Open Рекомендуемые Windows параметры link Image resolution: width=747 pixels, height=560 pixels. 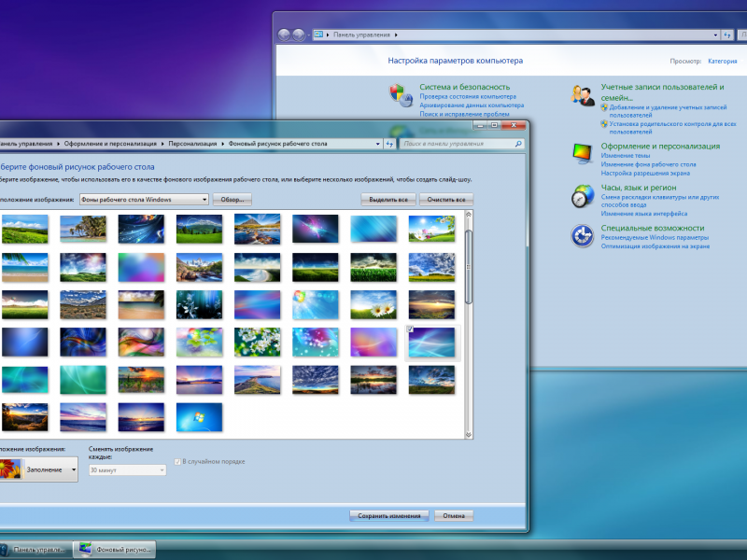click(x=655, y=238)
